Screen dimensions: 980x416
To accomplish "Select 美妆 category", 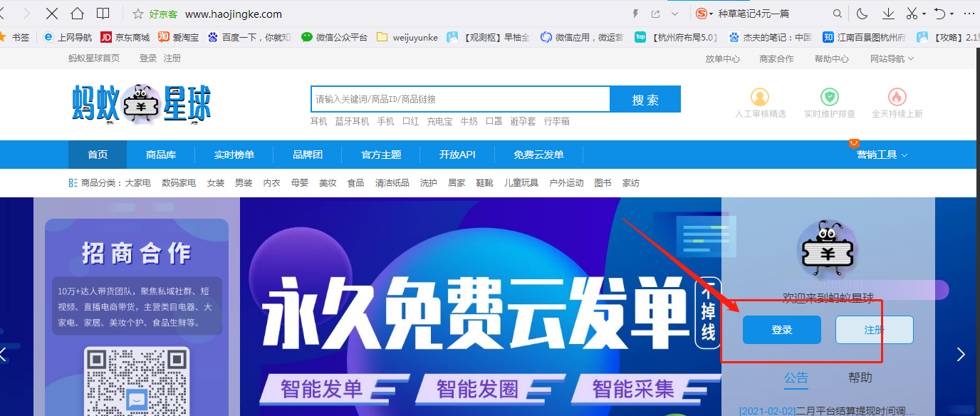I will (328, 183).
